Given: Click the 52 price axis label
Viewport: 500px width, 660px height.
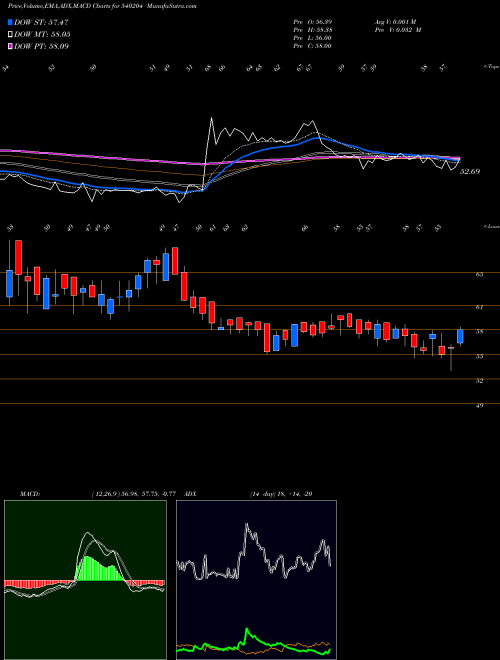Looking at the screenshot, I should (x=479, y=381).
